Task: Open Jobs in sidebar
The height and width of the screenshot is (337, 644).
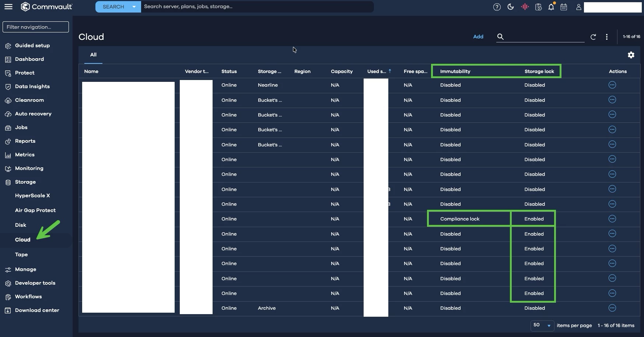Action: pos(21,128)
